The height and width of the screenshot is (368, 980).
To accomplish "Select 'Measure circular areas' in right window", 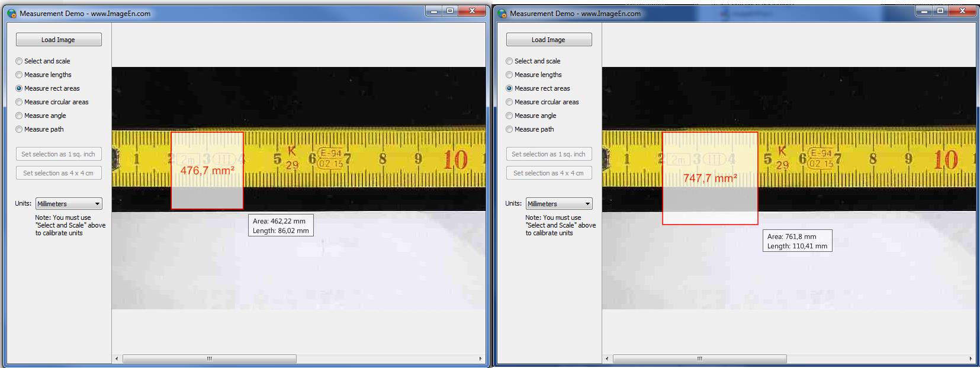I will (x=542, y=102).
